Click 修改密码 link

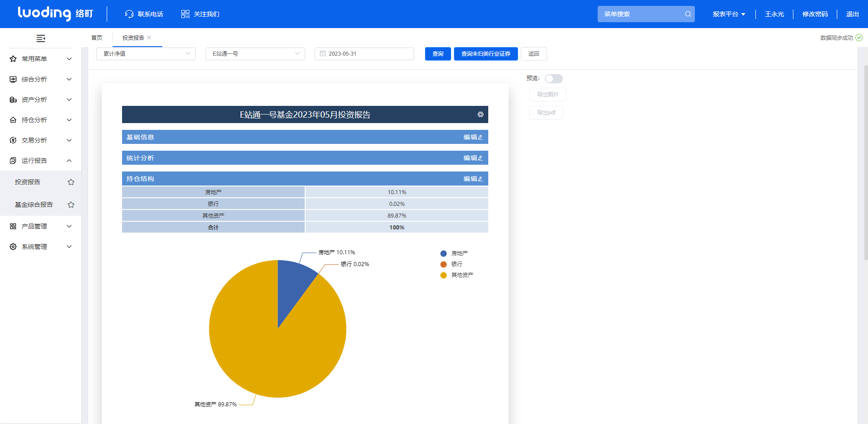point(815,14)
